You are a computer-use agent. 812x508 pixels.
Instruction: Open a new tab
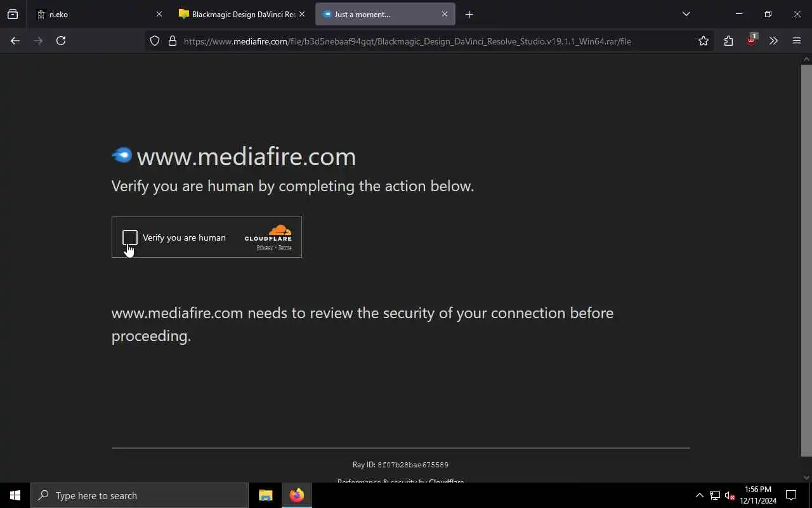(x=469, y=14)
